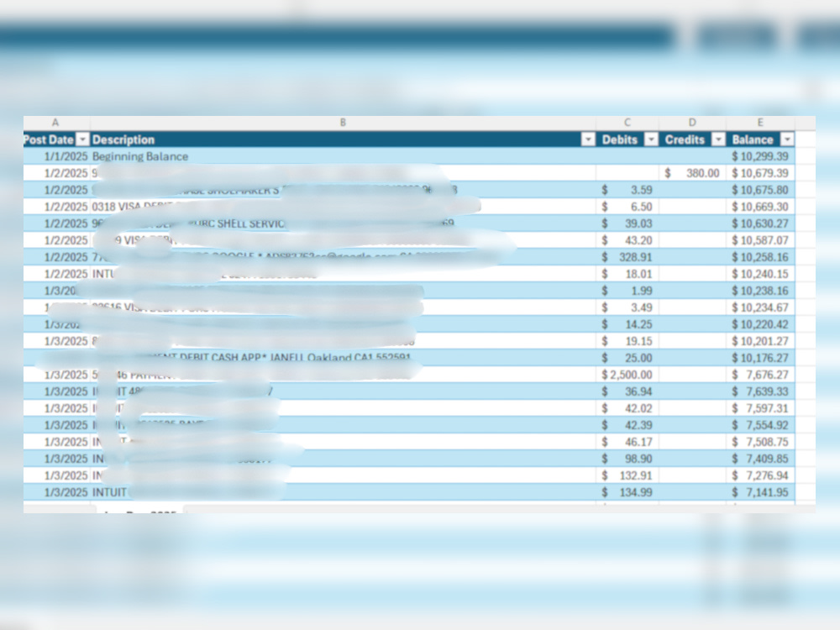Select balance cell $10,234.67
This screenshot has width=840, height=630.
(761, 307)
